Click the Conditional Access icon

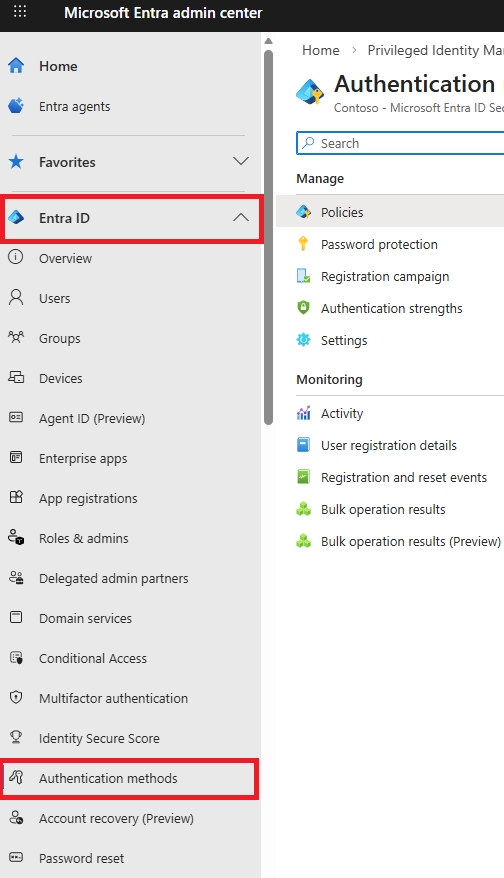point(16,658)
